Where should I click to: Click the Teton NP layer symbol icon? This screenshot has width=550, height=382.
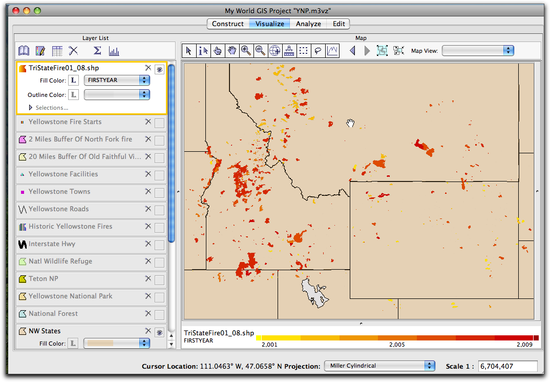point(22,279)
